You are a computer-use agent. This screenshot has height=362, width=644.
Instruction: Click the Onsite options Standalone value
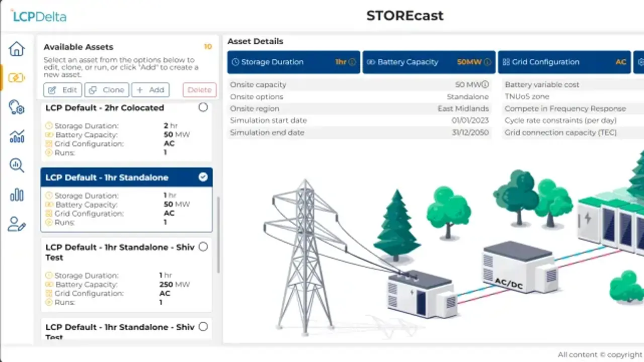coord(467,97)
